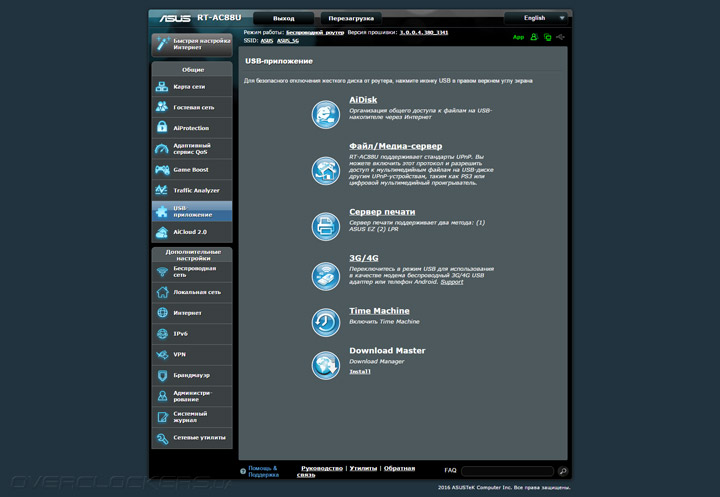Viewport: 720px width, 497px height.
Task: Click the Support link in 3G/4G description
Action: click(x=452, y=282)
